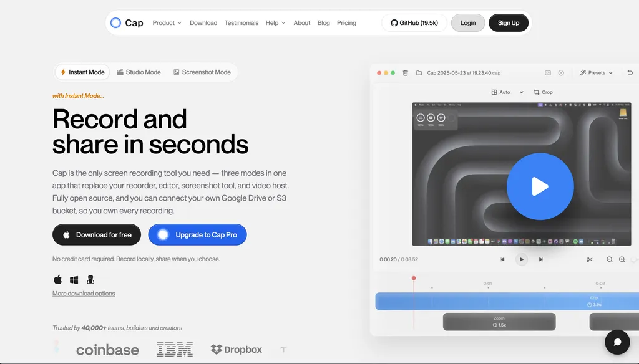639x364 pixels.
Task: Expand the Product dropdown menu
Action: click(167, 23)
